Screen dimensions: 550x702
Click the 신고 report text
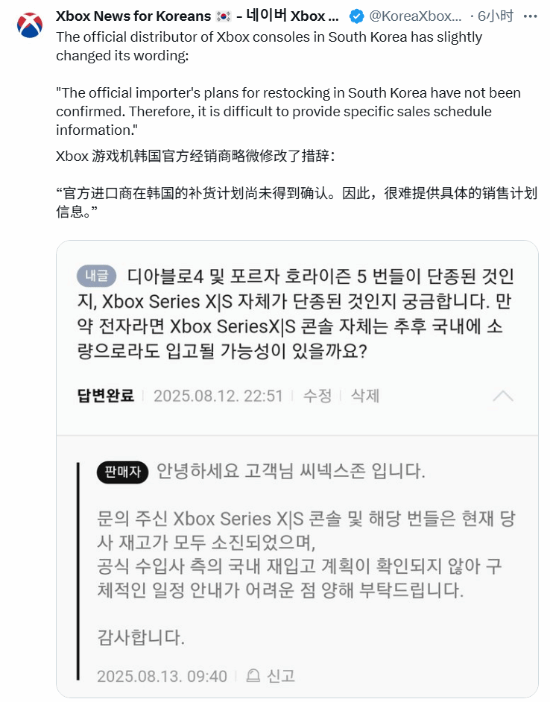(281, 676)
